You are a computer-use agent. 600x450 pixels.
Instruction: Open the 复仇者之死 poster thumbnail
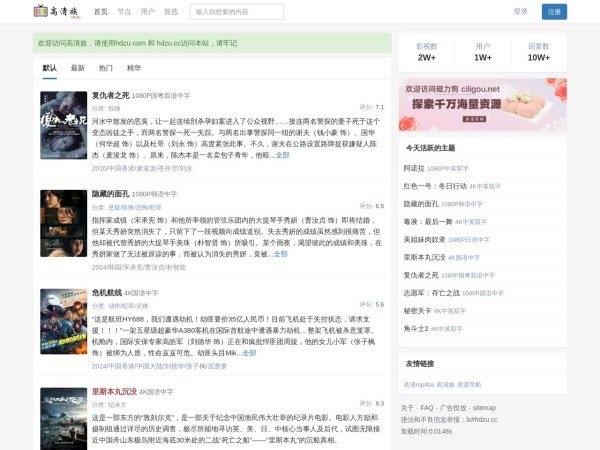[x=63, y=125]
